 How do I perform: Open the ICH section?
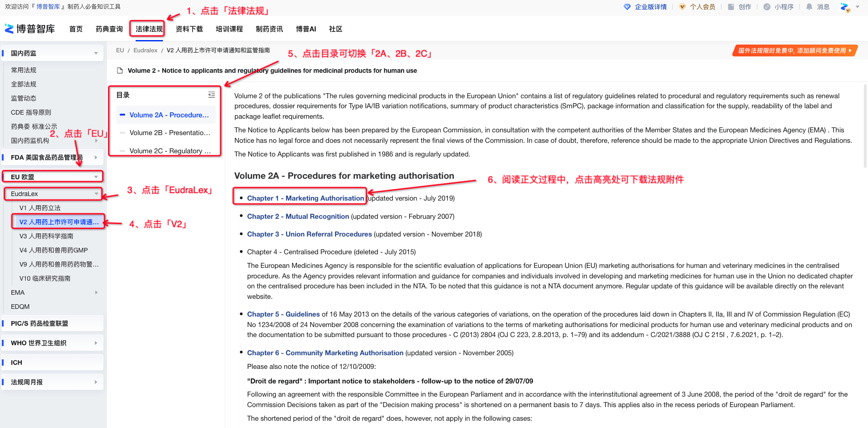(52, 363)
